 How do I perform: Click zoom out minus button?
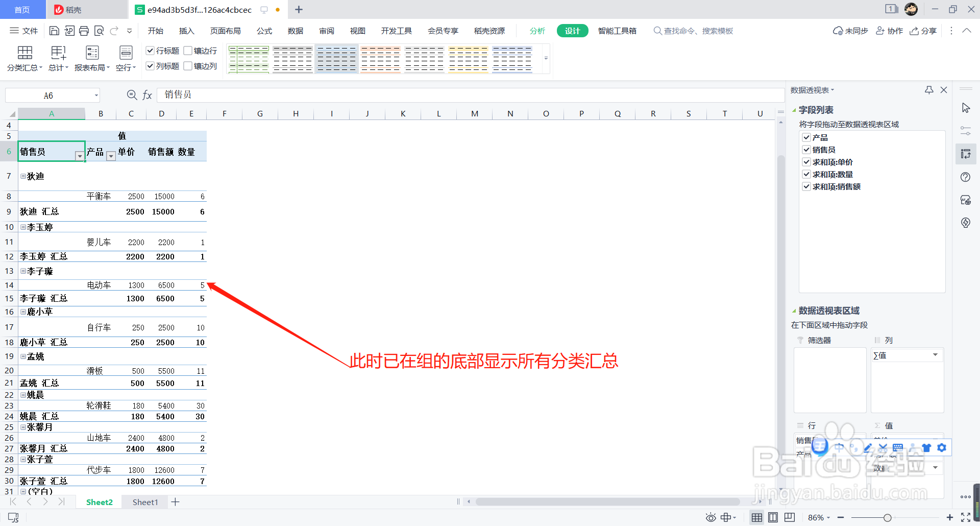click(841, 518)
